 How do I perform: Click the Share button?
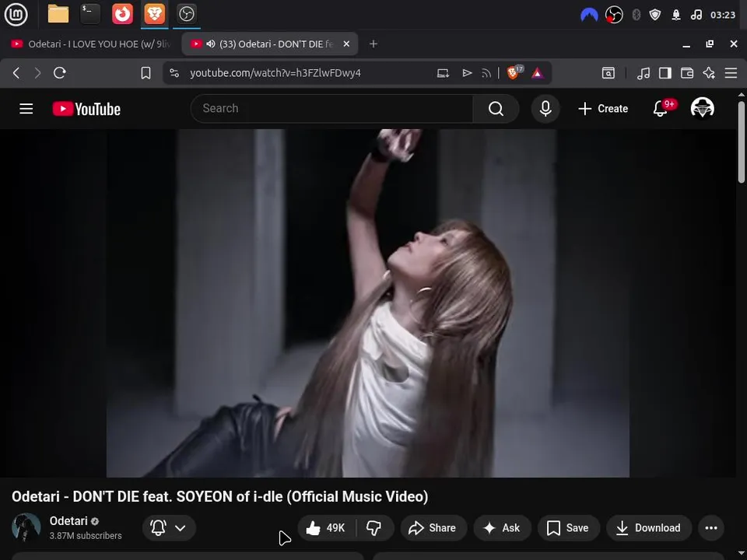433,527
